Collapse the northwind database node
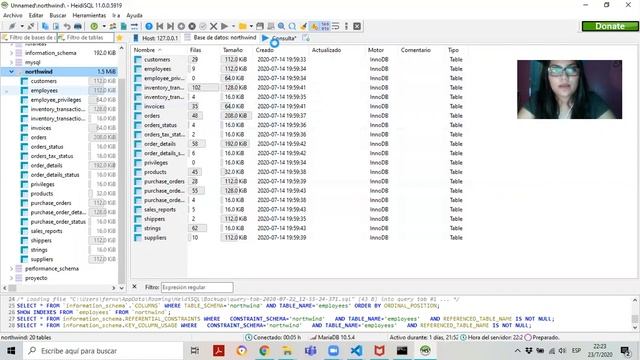 (x=11, y=72)
